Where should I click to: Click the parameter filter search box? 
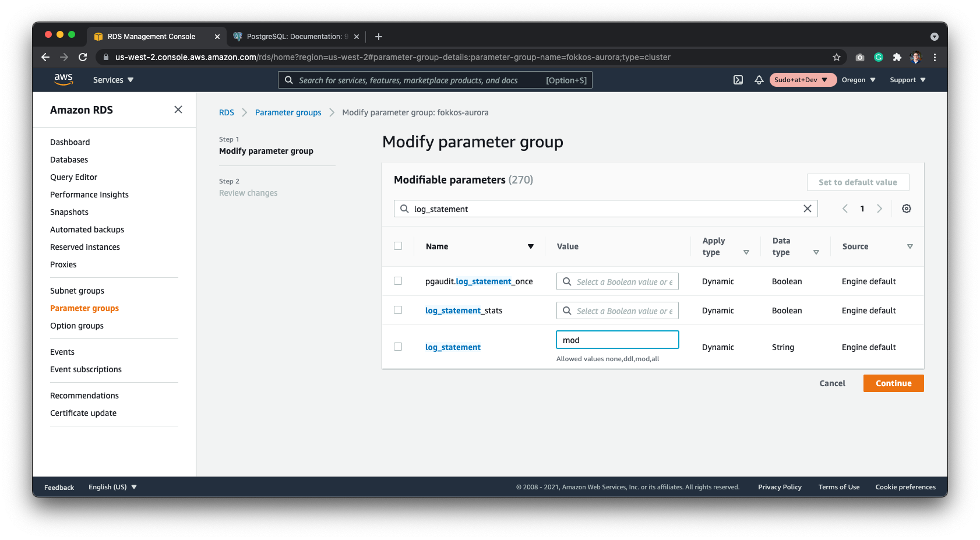coord(606,209)
